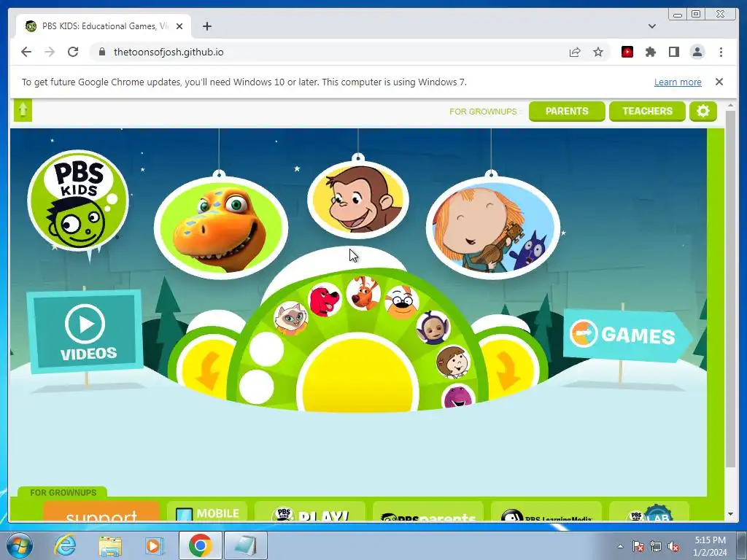Click the green up-arrow icon
This screenshot has width=747, height=560.
point(23,110)
